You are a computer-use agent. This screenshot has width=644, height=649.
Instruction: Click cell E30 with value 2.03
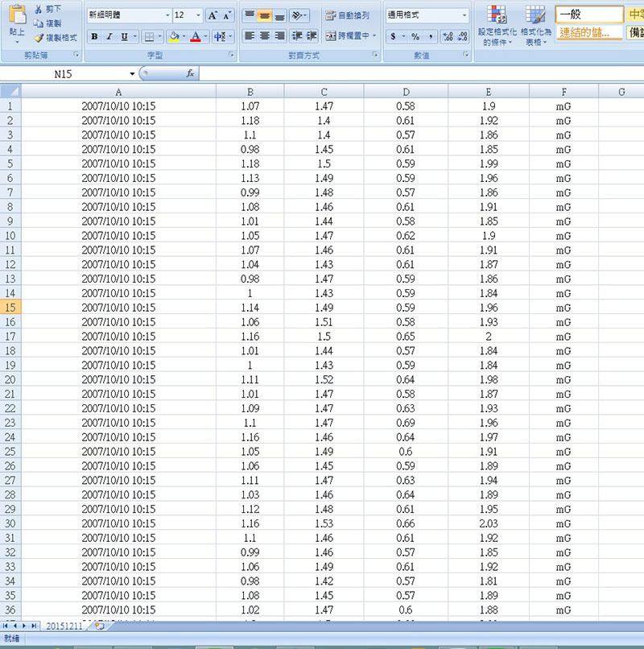coord(489,523)
